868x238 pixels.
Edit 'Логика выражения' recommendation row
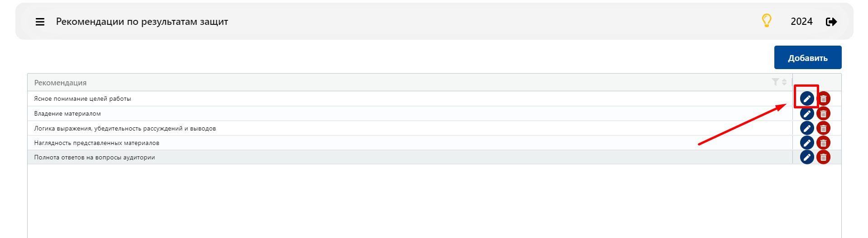tap(807, 128)
